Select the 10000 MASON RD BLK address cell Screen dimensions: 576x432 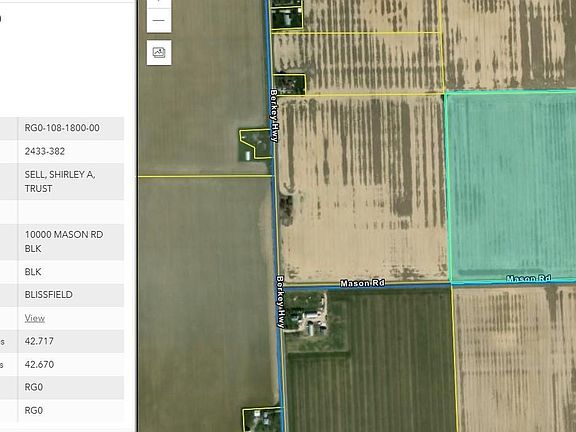click(x=64, y=241)
